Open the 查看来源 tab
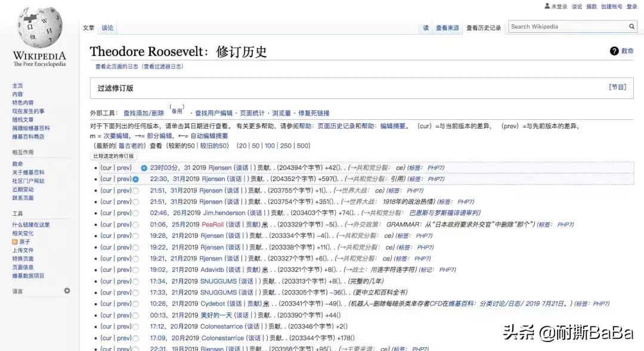The width and height of the screenshot is (644, 351). point(447,27)
